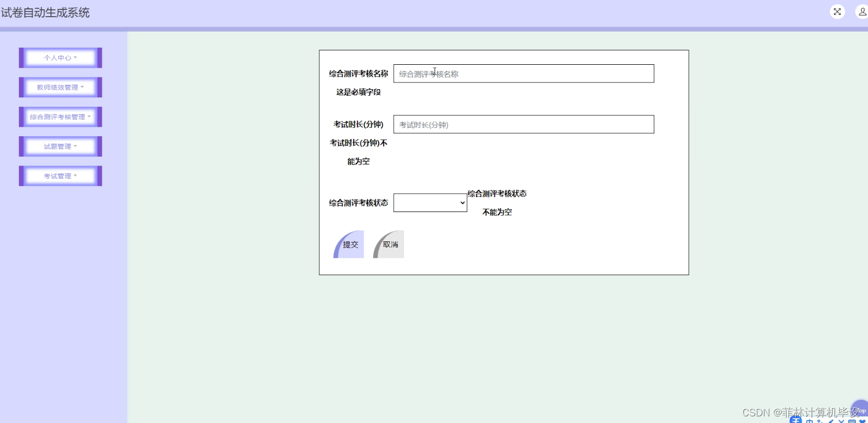Click the 综合测评考核名称 field label

tap(359, 74)
